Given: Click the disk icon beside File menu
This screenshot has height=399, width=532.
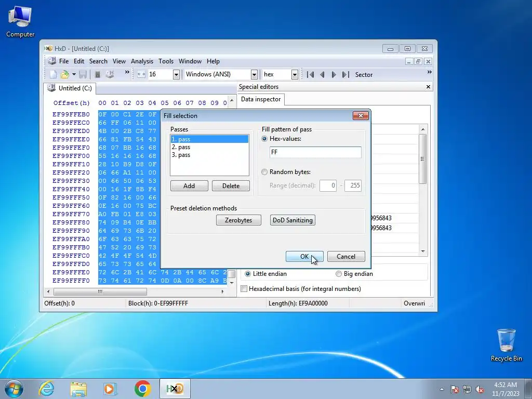Looking at the screenshot, I should 51,61.
